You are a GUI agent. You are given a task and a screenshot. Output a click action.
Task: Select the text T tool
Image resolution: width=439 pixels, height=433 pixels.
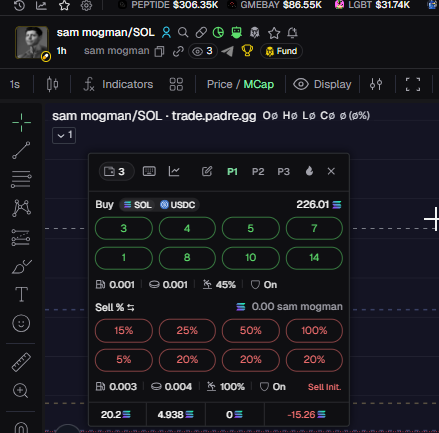pos(21,294)
